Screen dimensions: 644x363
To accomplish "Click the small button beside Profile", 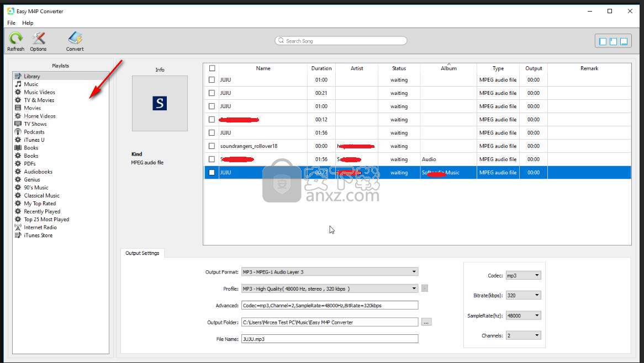I will [x=425, y=289].
